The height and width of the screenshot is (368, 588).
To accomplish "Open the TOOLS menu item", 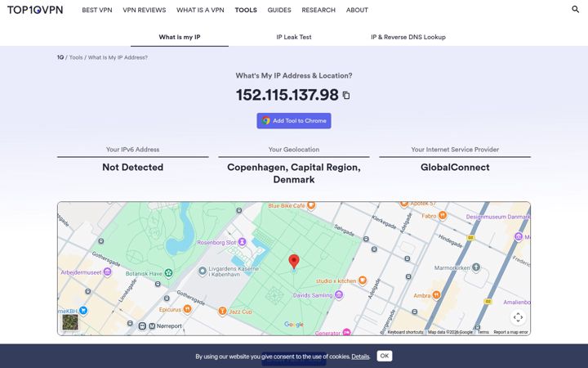I will (246, 10).
